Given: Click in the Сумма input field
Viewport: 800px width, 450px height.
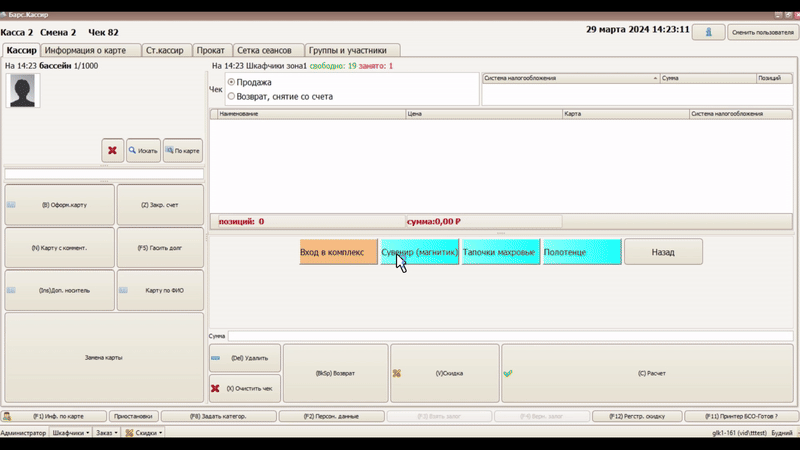Looking at the screenshot, I should (x=510, y=336).
